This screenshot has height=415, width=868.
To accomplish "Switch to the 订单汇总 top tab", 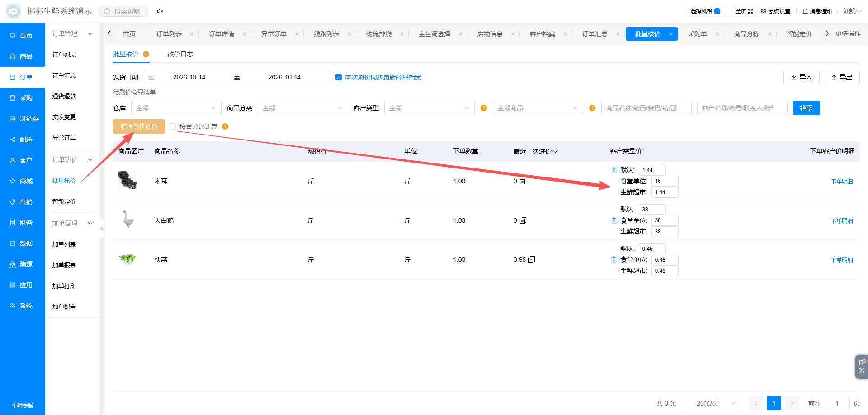I will 595,34.
